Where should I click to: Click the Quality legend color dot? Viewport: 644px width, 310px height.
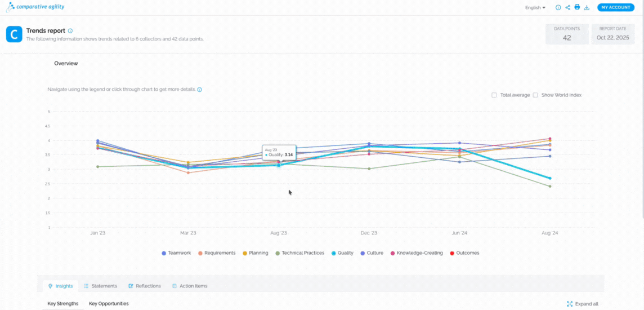point(334,253)
